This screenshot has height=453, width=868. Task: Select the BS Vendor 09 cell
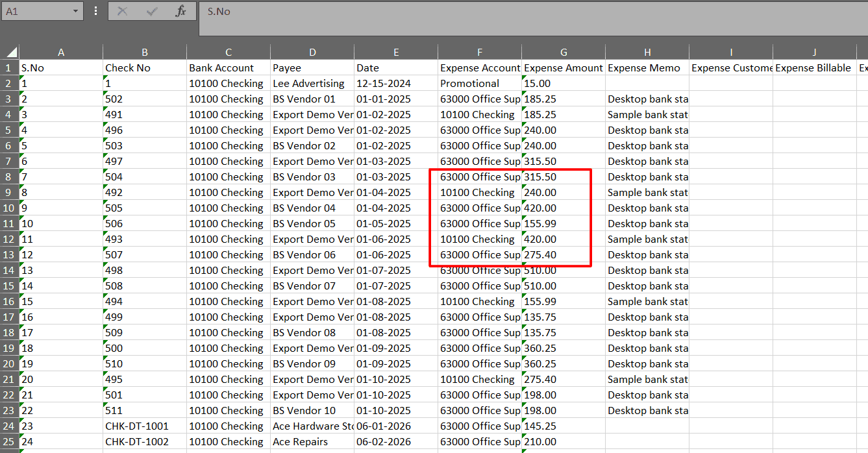(312, 364)
